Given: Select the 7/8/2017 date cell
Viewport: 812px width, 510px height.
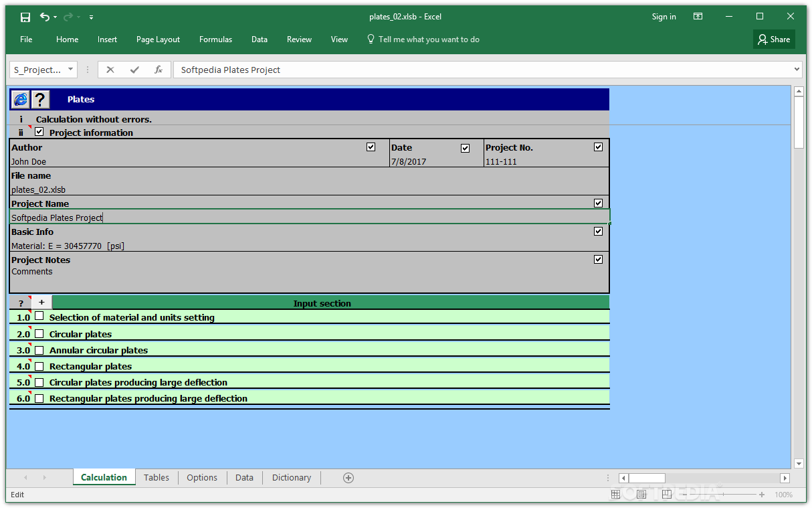Looking at the screenshot, I should [436, 161].
